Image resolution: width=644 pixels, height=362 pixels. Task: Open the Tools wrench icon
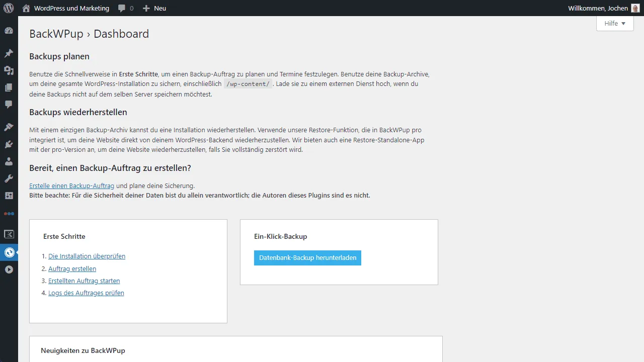point(9,178)
